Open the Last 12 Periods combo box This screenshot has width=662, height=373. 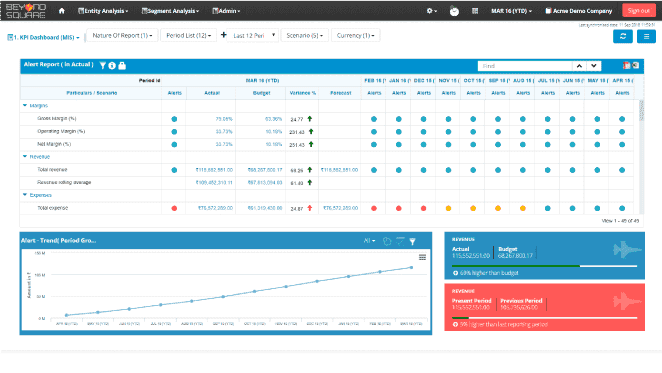[253, 35]
